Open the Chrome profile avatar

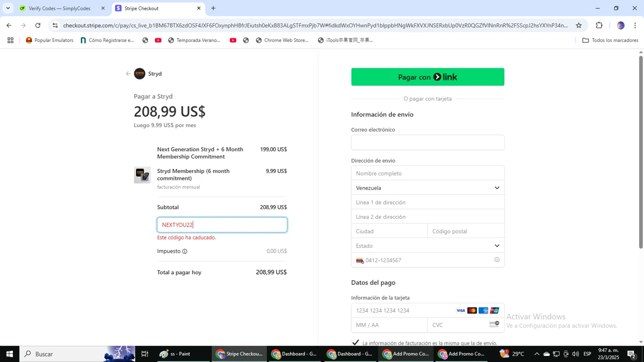620,25
